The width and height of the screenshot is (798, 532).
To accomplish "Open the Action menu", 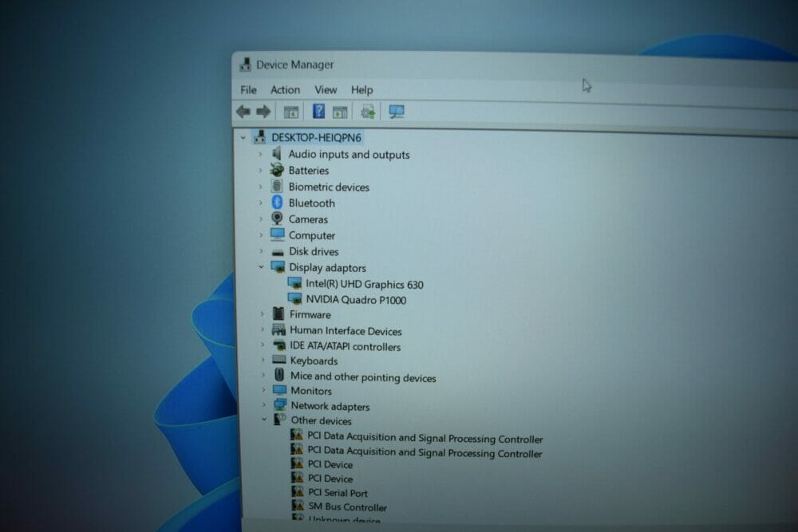I will (x=285, y=90).
